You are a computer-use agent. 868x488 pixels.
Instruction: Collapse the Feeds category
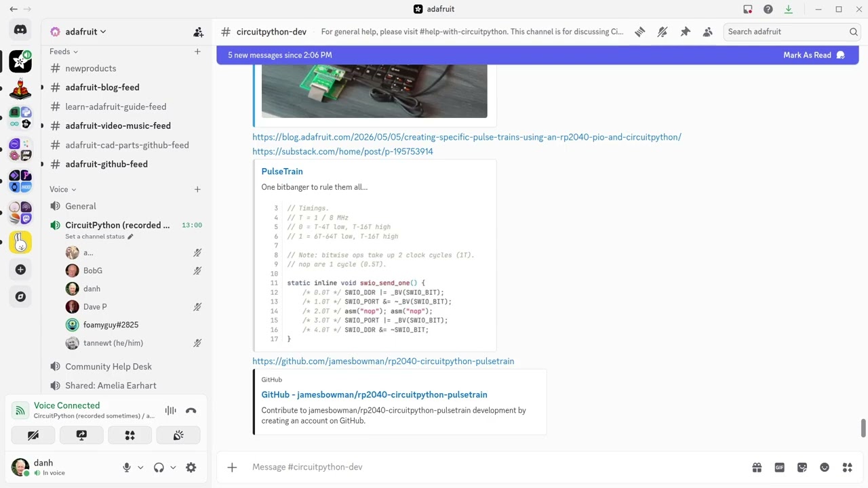(x=63, y=52)
